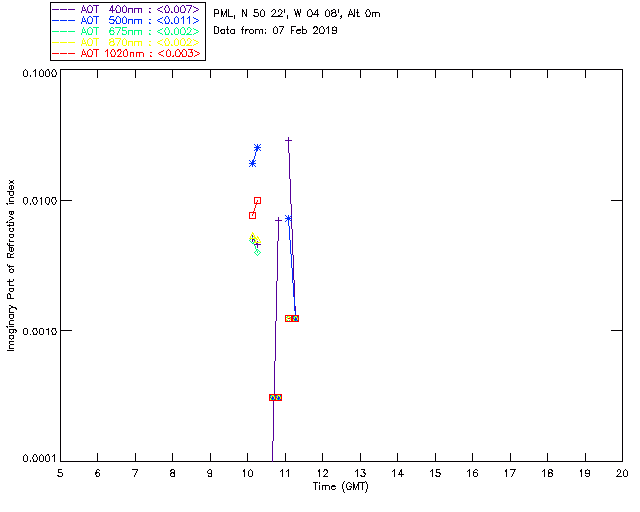The image size is (640, 512).
Task: Click the AOT 675nm legend entry
Action: tap(126, 31)
